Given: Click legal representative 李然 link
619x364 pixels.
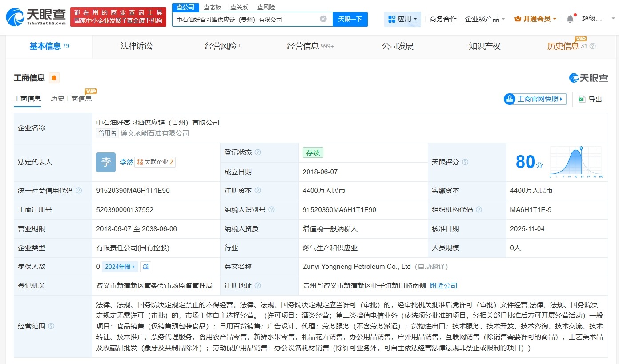Looking at the screenshot, I should [x=126, y=162].
